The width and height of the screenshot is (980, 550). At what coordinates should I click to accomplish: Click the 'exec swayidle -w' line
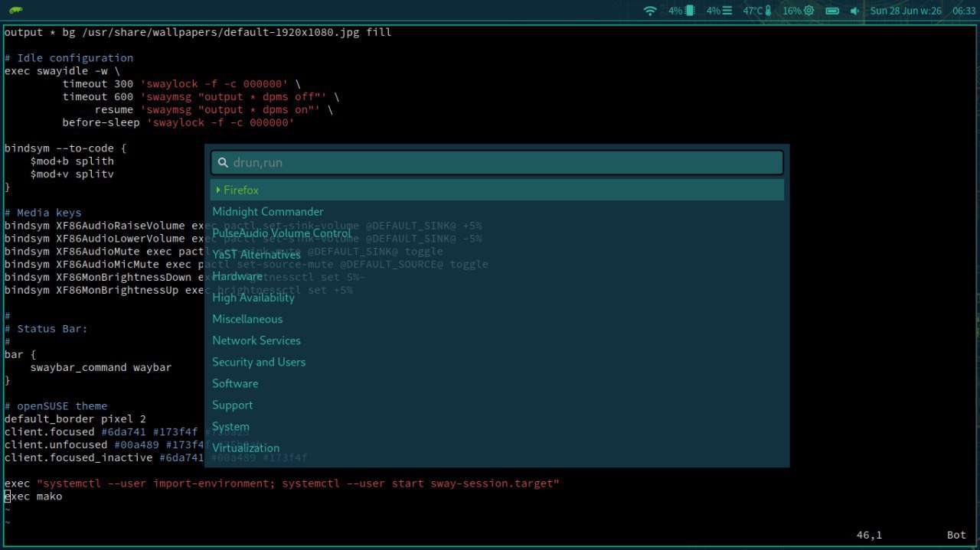[62, 71]
